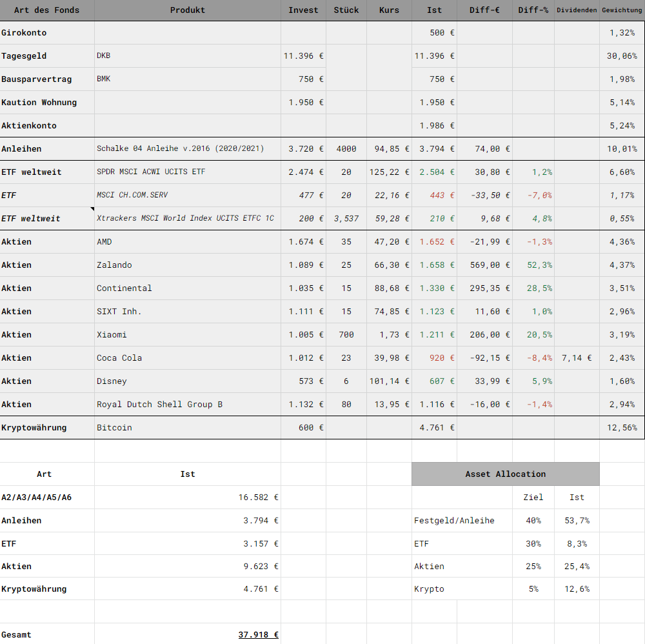The width and height of the screenshot is (645, 644).
Task: Click the Gesamt total 37.918 €
Action: pos(259,634)
